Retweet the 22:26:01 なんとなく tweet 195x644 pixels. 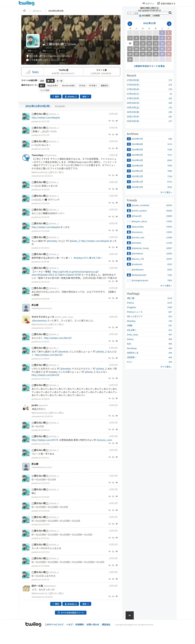tap(113, 341)
